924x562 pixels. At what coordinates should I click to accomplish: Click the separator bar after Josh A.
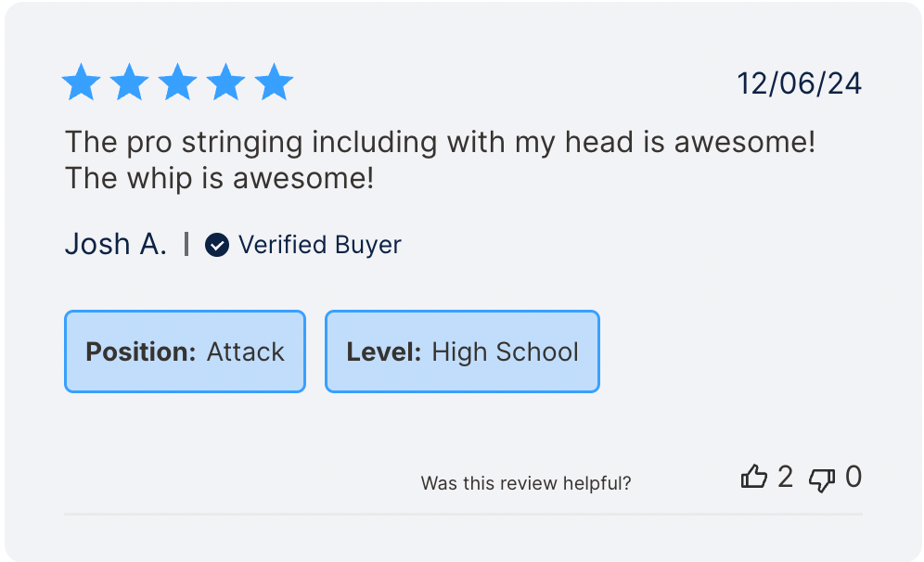point(186,244)
